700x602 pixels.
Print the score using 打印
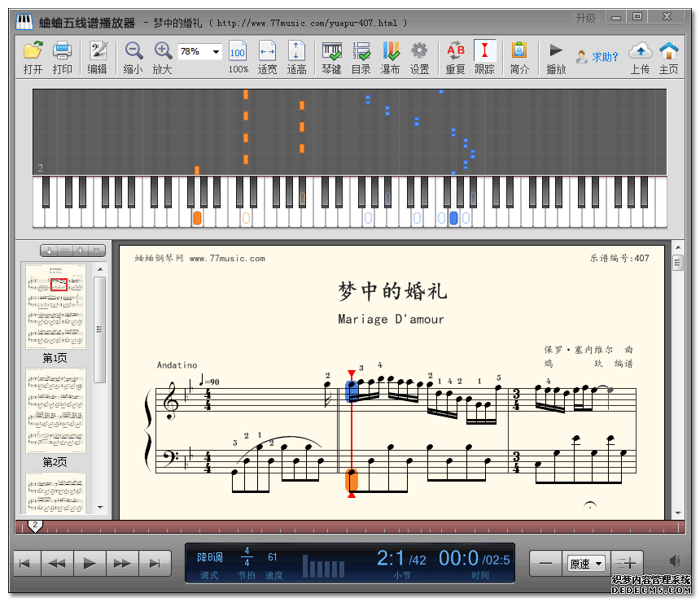62,57
